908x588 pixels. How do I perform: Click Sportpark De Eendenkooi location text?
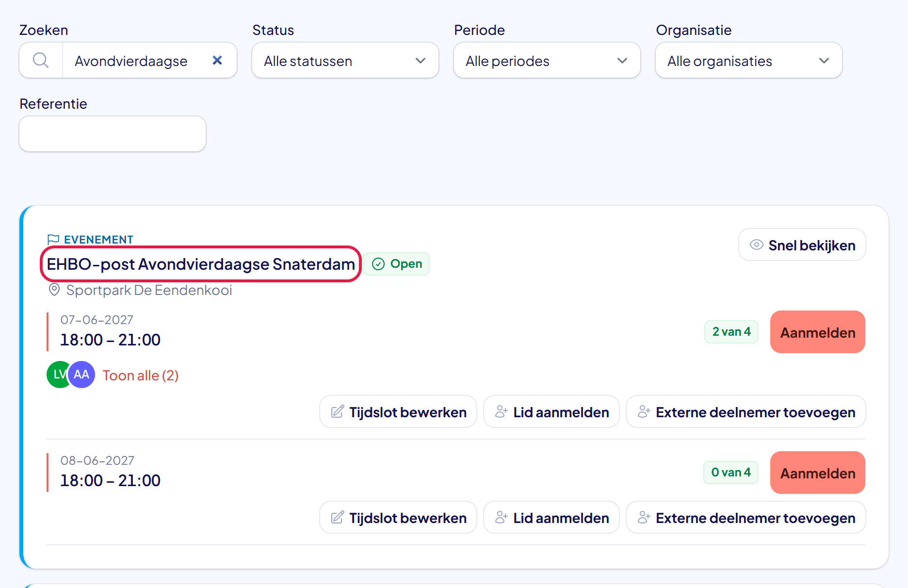(x=149, y=290)
